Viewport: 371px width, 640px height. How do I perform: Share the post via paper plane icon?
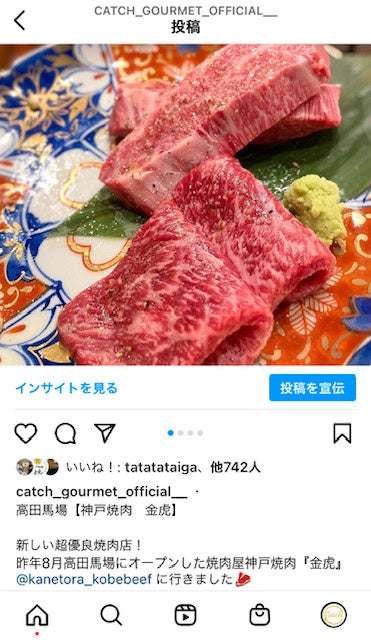tap(105, 433)
